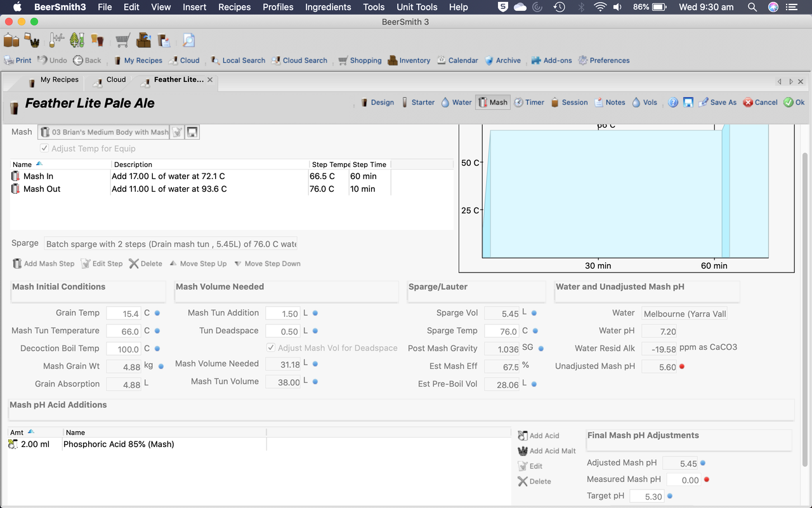Sort acid additions by Amt header
This screenshot has height=508, width=812.
[35, 432]
